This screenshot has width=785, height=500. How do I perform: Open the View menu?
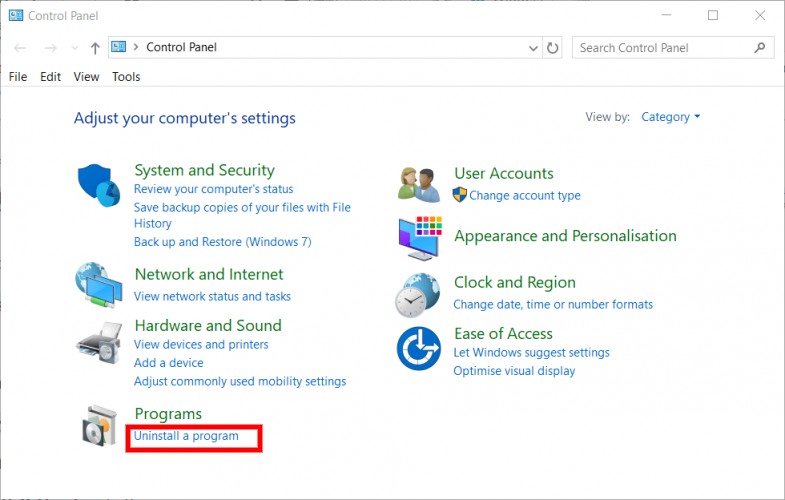pos(86,77)
